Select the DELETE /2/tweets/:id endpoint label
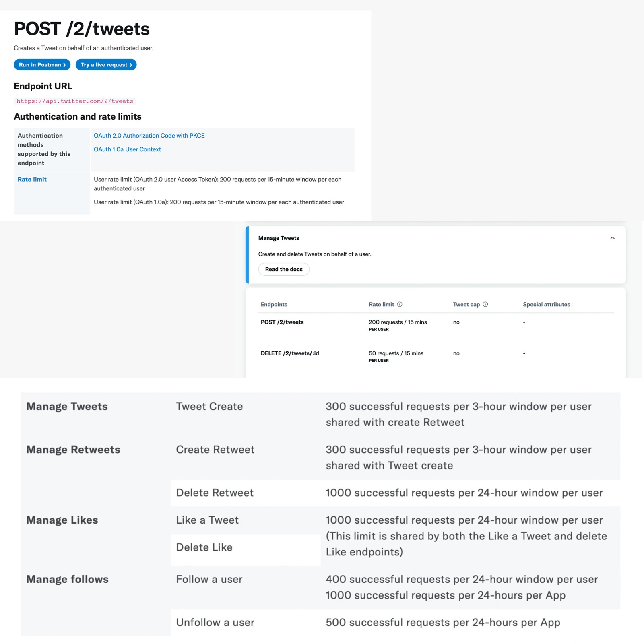644x644 pixels. 290,353
